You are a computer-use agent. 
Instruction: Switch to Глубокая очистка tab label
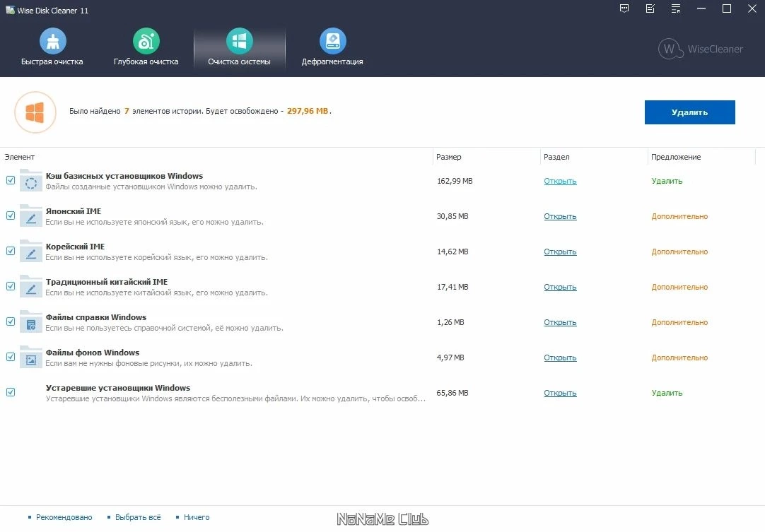coord(146,61)
